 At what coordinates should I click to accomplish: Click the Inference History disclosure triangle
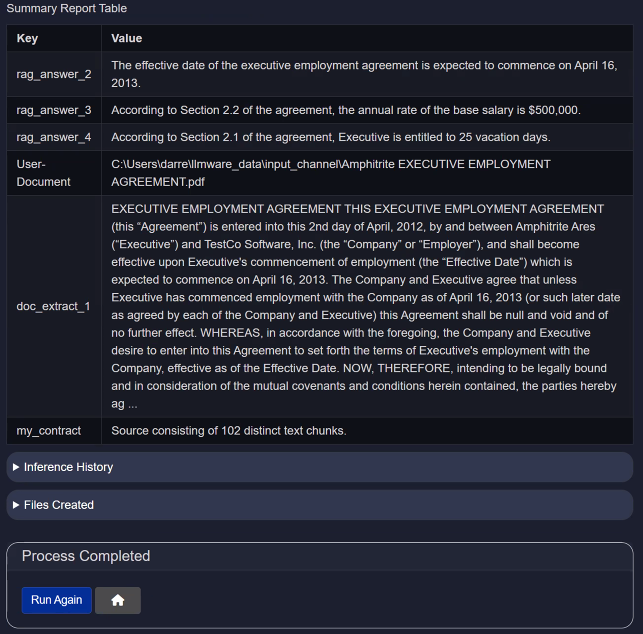tap(16, 467)
